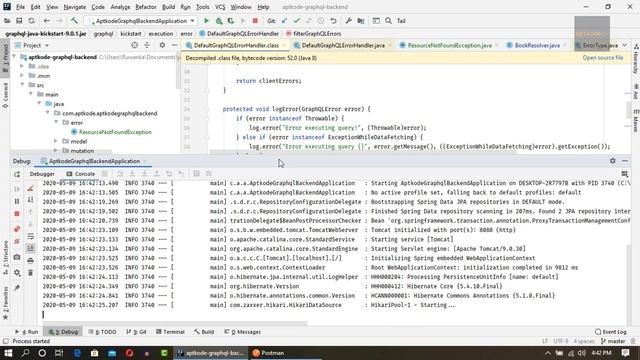Update project with the Git blue arrow
This screenshot has width=640, height=360.
[x=284, y=21]
